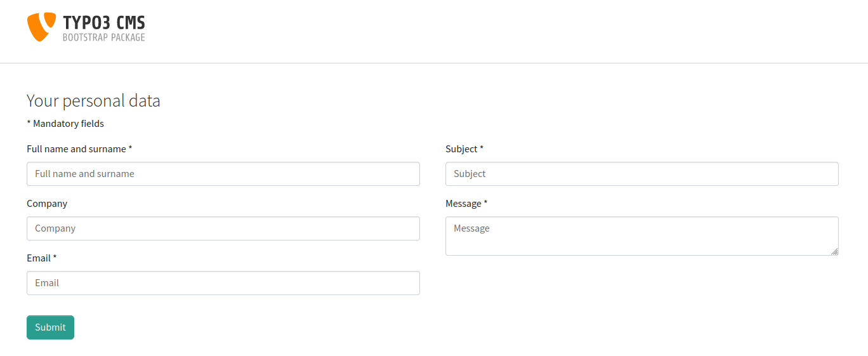
Task: Click the Email field label
Action: pos(39,258)
